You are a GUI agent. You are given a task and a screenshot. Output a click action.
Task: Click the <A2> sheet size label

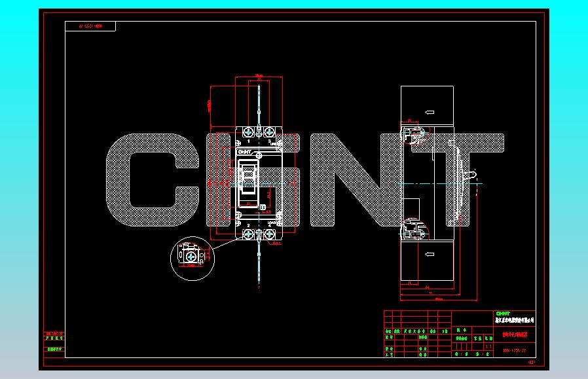click(532, 362)
